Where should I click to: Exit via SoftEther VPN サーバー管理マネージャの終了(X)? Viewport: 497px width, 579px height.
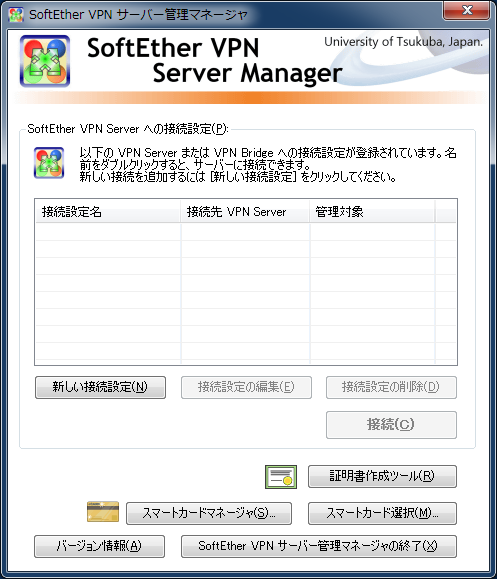tap(319, 546)
